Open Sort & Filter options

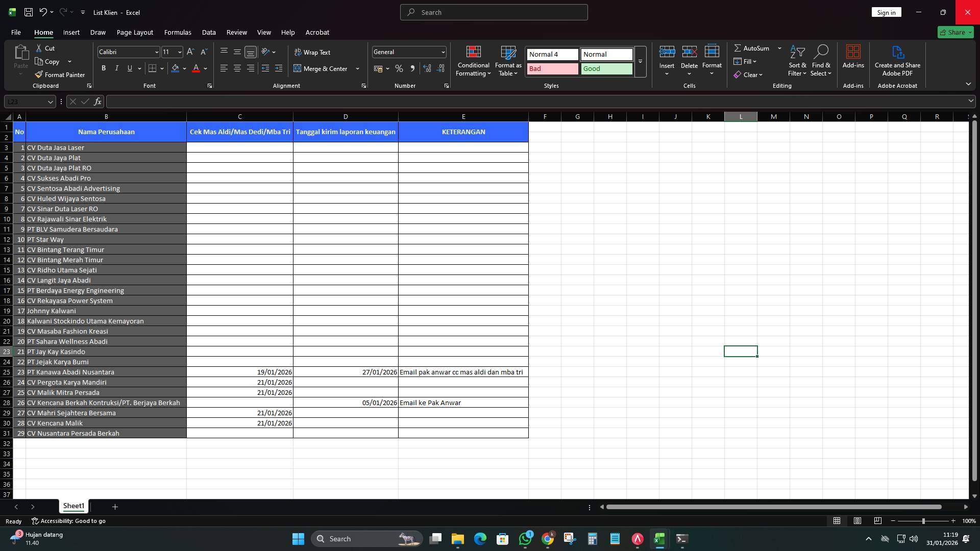coord(797,60)
